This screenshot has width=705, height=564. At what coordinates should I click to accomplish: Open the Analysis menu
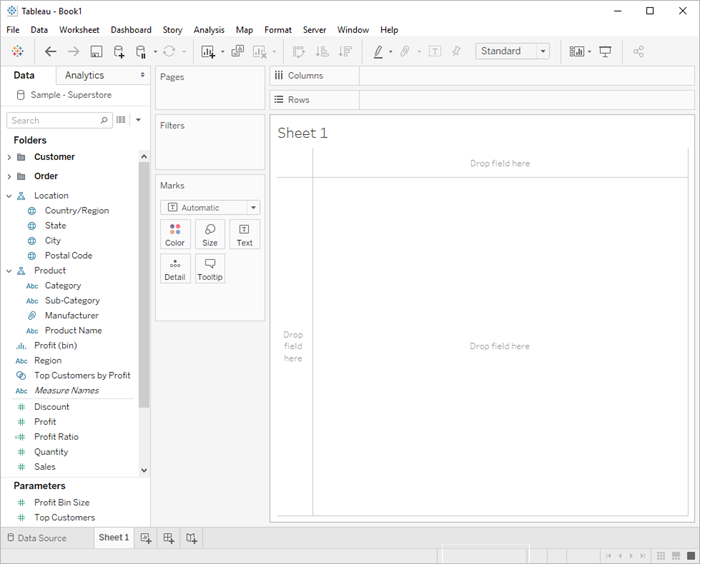[x=209, y=30]
